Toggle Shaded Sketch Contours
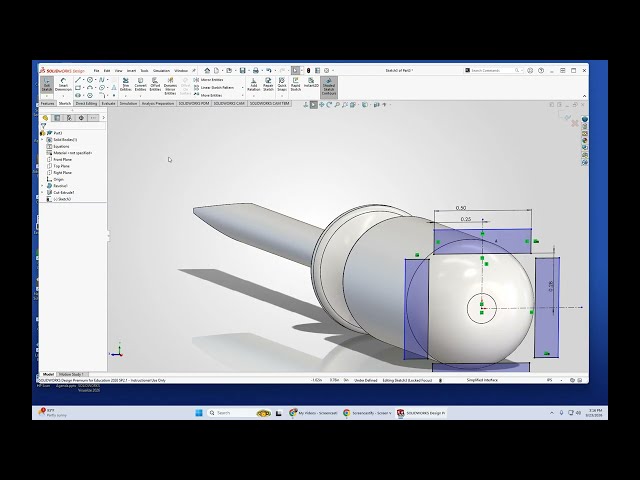 click(329, 87)
